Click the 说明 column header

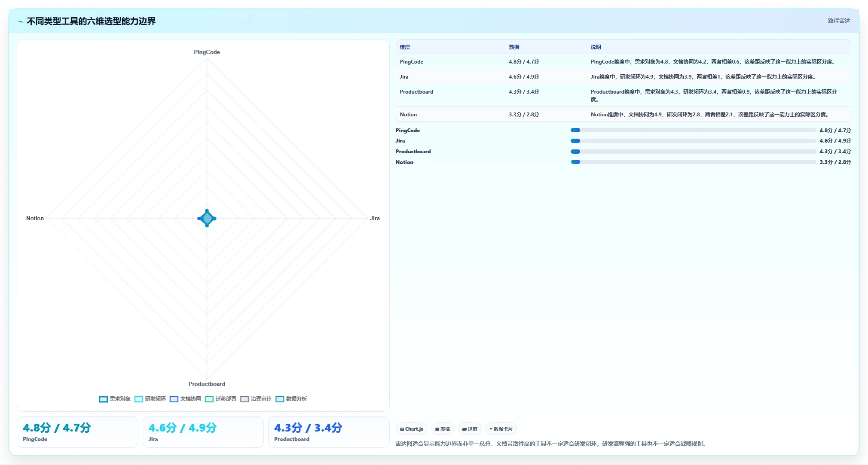click(596, 47)
